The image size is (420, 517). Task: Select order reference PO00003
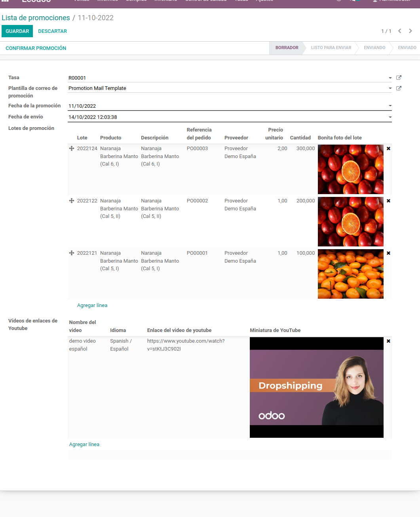[198, 149]
